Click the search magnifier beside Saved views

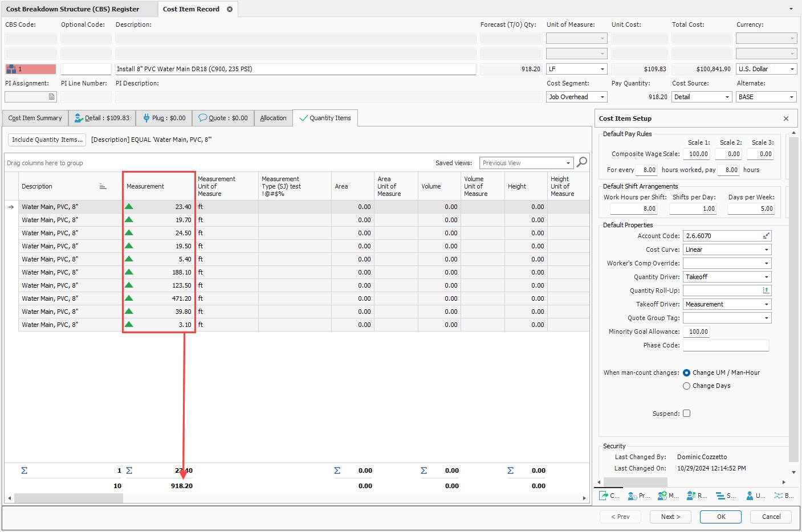point(581,162)
